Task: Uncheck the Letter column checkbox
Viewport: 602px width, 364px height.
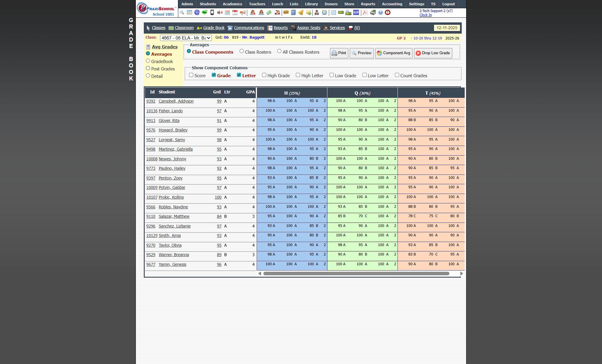Action: pyautogui.click(x=239, y=75)
